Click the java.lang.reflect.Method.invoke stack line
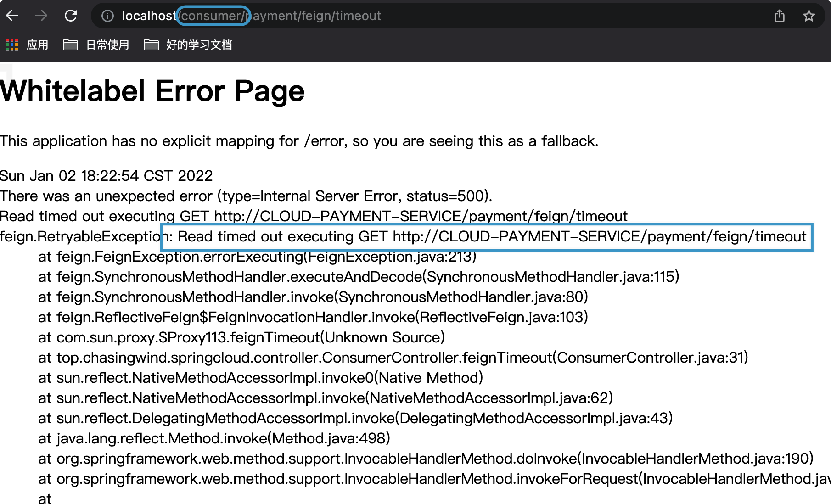The height and width of the screenshot is (504, 831). coord(214,438)
